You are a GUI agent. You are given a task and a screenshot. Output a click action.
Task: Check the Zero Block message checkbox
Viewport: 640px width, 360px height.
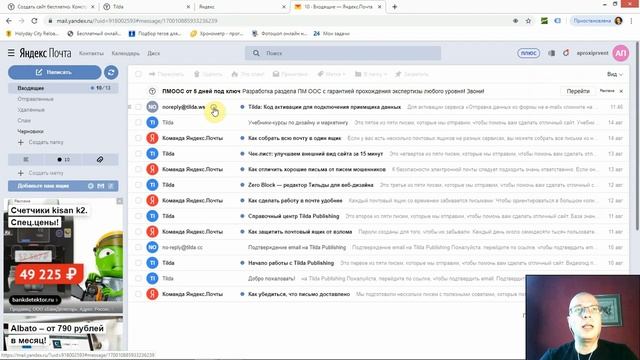[138, 185]
